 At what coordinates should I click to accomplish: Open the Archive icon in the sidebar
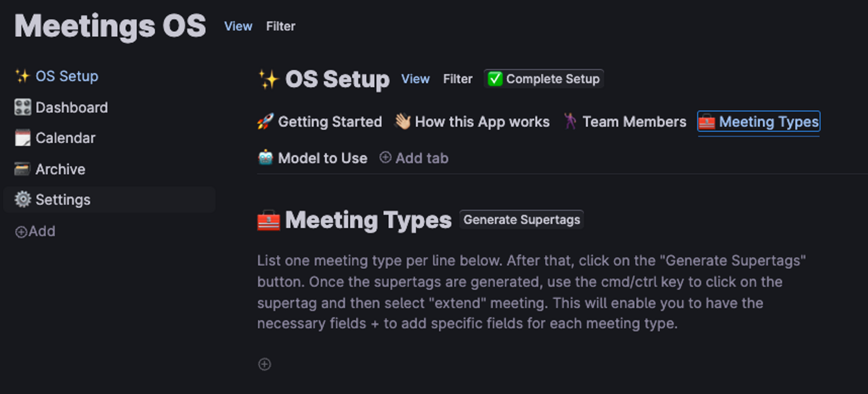click(23, 169)
